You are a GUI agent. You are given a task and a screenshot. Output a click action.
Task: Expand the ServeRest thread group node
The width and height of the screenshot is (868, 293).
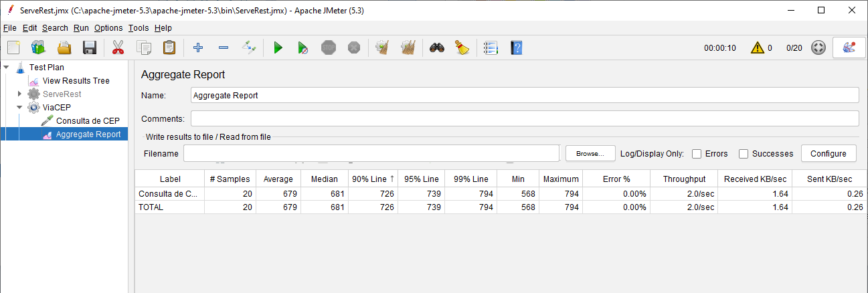(x=20, y=94)
